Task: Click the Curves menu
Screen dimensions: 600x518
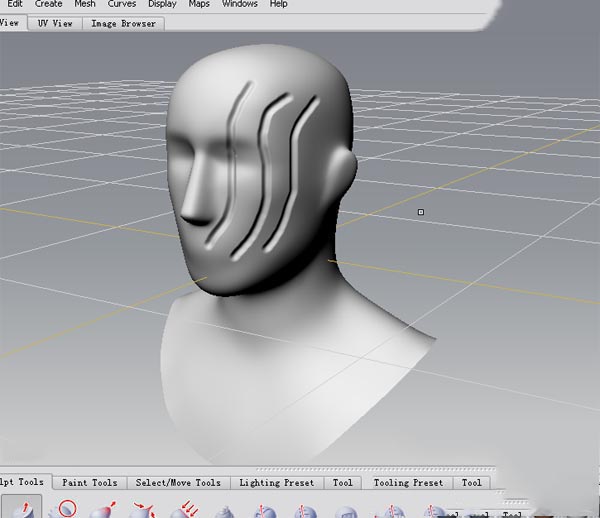Action: coord(122,4)
